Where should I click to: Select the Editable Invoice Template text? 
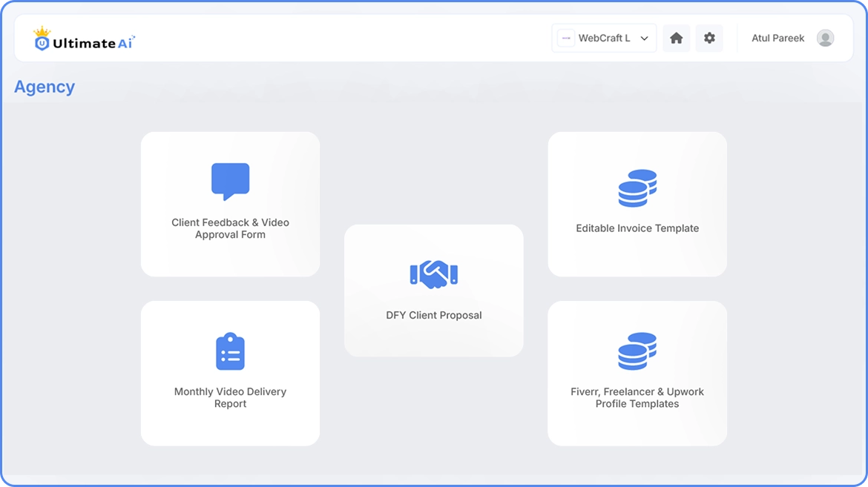tap(637, 228)
